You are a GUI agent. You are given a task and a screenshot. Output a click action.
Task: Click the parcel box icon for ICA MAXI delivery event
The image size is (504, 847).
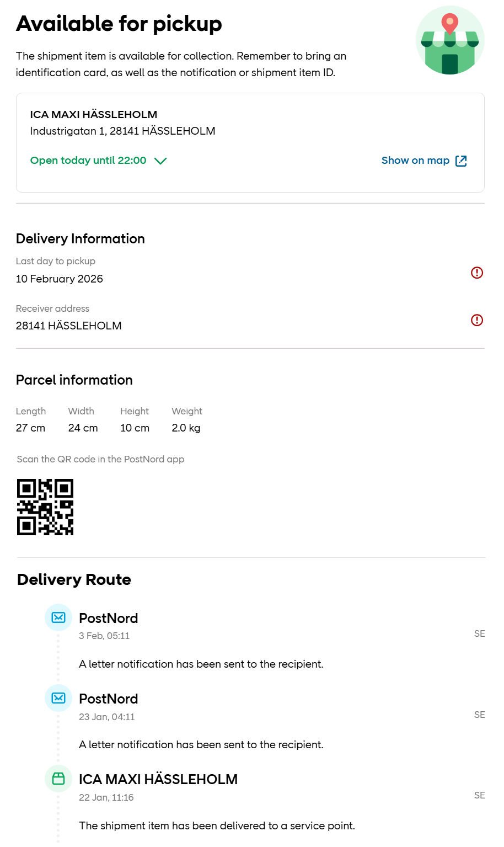[x=58, y=779]
